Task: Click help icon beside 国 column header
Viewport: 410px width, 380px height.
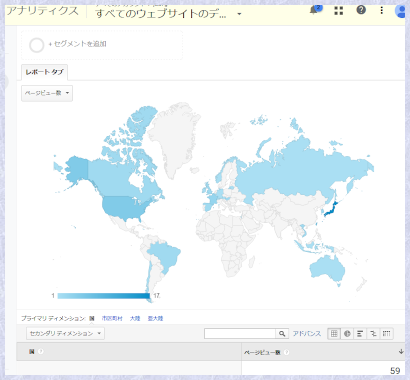Action: tap(41, 351)
